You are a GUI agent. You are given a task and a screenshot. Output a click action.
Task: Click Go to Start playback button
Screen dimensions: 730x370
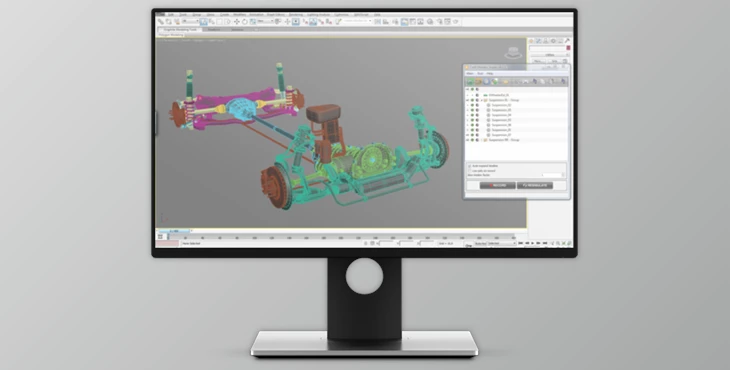pos(520,243)
